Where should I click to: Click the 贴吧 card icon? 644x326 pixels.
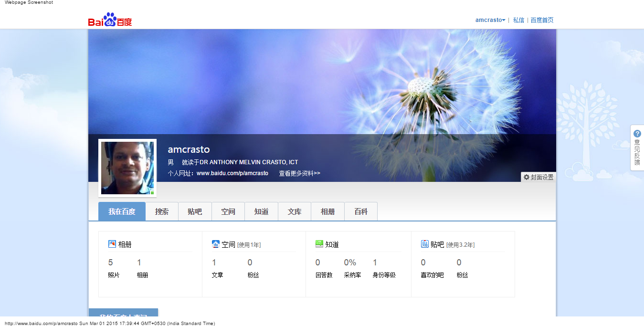coord(425,244)
